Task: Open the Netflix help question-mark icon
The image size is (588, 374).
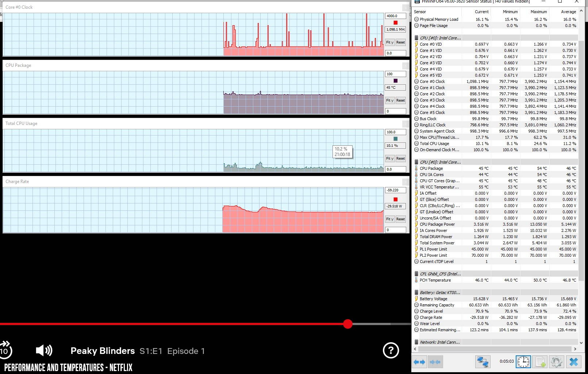Action: pos(391,351)
